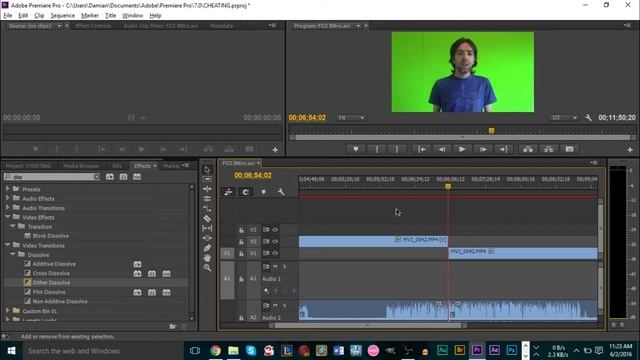Open the Source monitor clip dropdown

point(59,26)
